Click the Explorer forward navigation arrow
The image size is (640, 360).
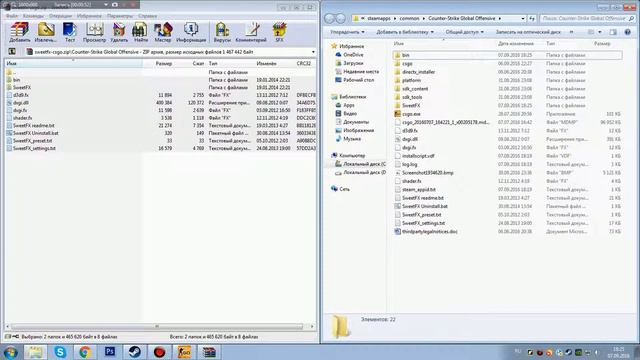tap(341, 18)
